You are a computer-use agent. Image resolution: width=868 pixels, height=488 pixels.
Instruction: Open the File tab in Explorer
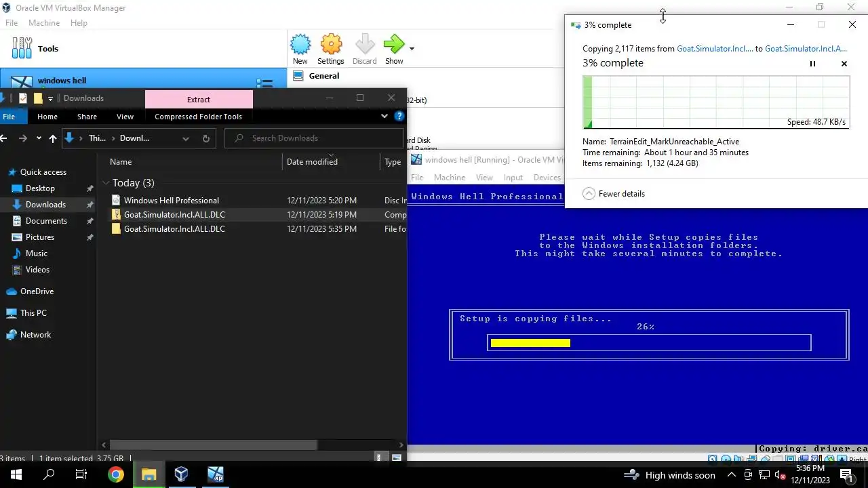click(9, 117)
